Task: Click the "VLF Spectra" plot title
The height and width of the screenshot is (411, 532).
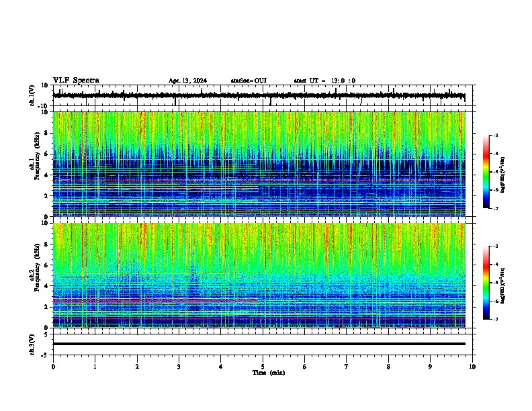Action: point(76,80)
